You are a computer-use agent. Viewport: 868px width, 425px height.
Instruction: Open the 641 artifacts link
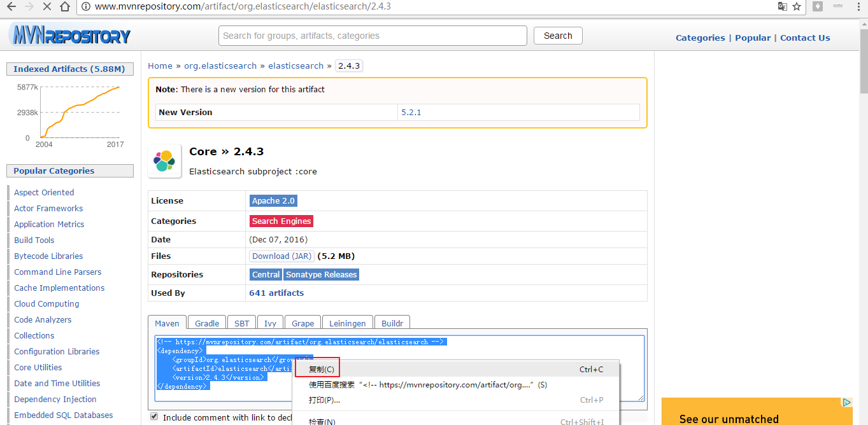click(x=276, y=293)
